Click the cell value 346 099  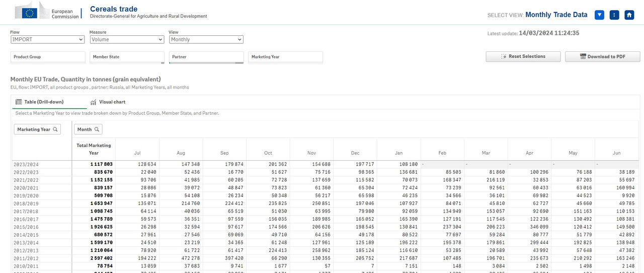pos(539,227)
